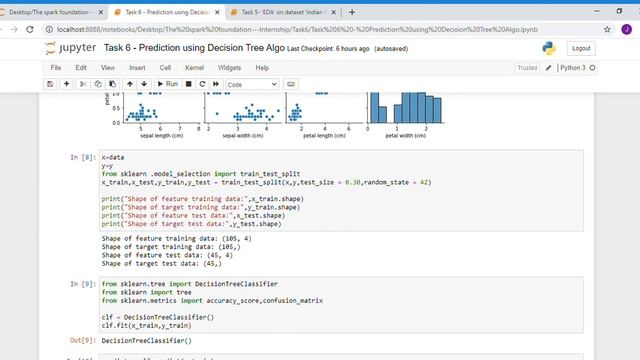Click the In [9] prompt label
This screenshot has width=640, height=360.
83,284
